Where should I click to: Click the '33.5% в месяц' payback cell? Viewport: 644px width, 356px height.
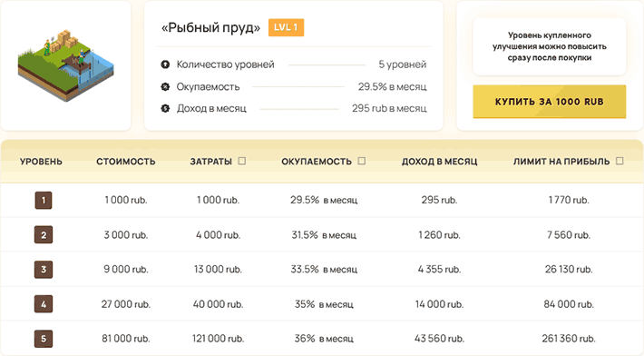[x=324, y=270]
